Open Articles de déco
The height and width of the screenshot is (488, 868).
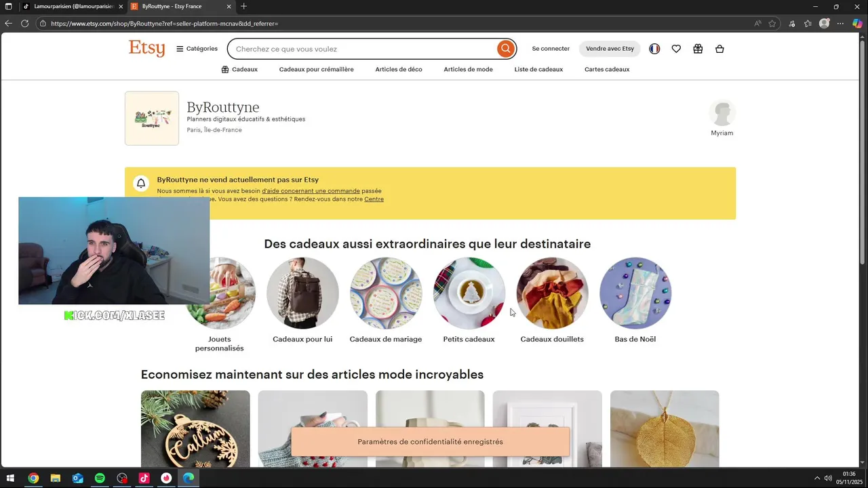point(399,69)
